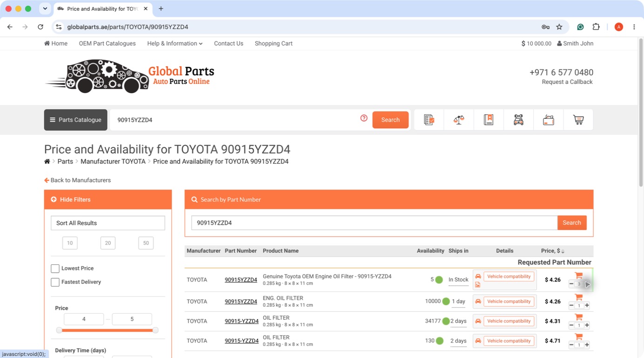Expand the Help & Information dropdown

point(175,43)
